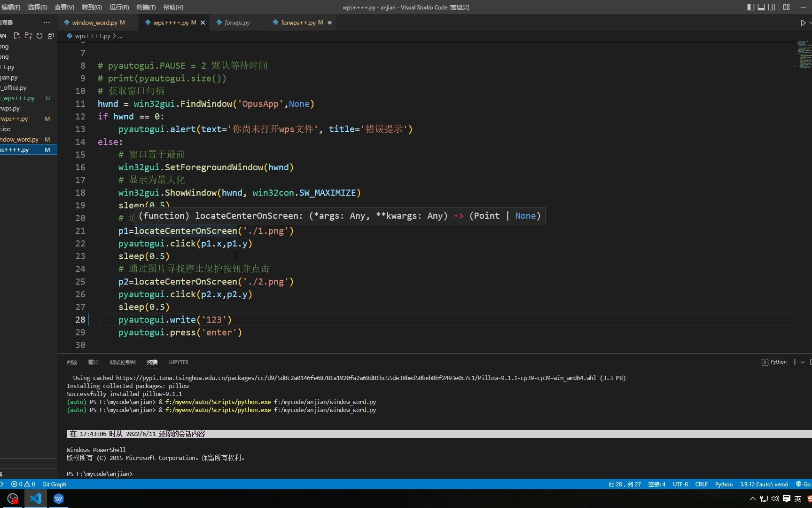Open the new terminal launch profile dropdown

pos(803,362)
